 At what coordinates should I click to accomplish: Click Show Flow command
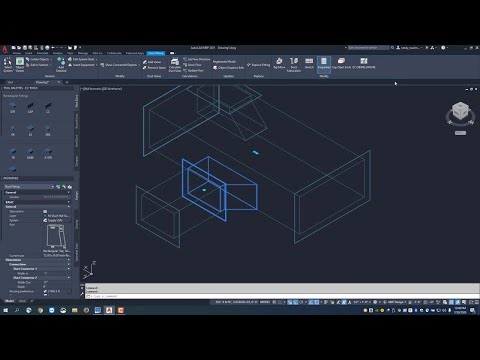(x=192, y=65)
